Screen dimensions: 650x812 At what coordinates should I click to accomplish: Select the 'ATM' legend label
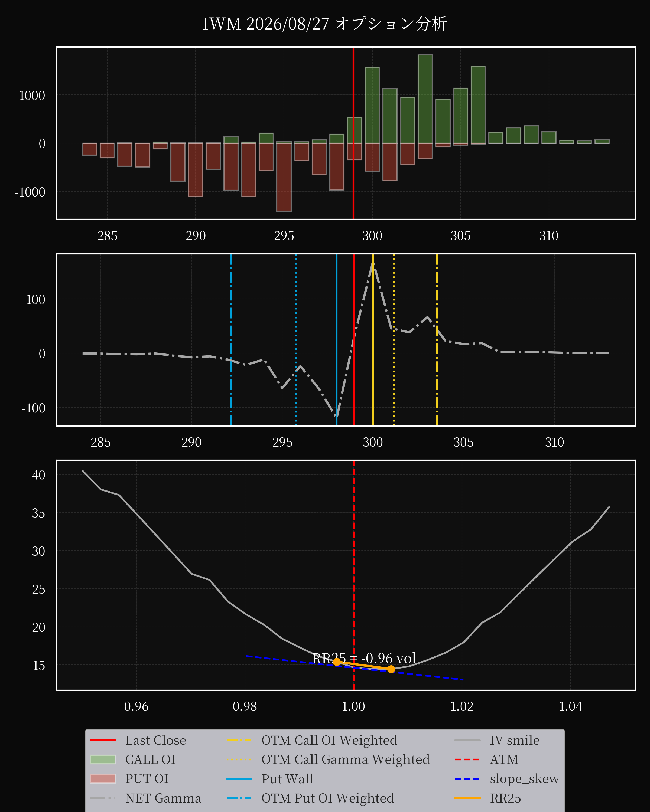[x=504, y=760]
